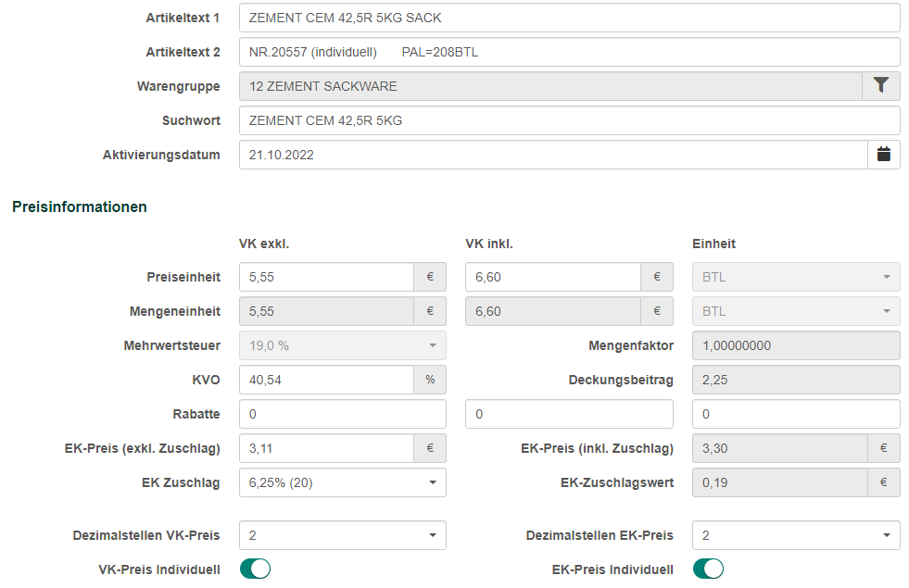This screenshot has height=588, width=909.
Task: Select the Suchwort text field
Action: (568, 120)
